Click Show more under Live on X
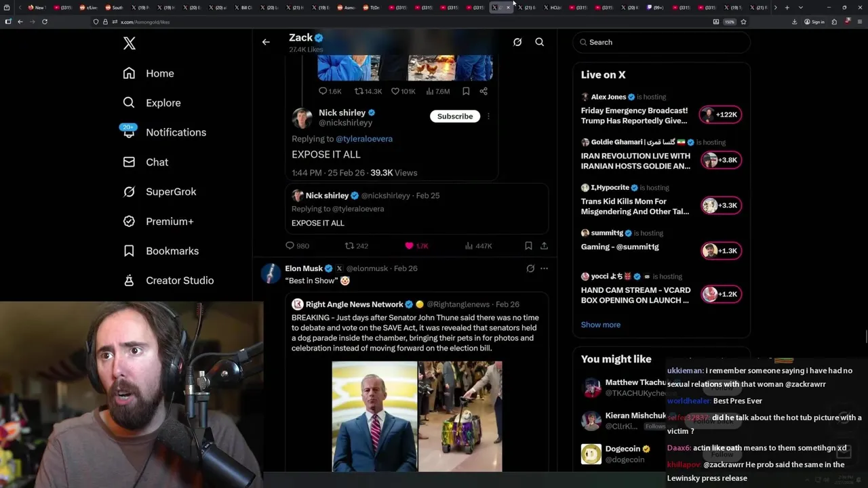 tap(601, 325)
